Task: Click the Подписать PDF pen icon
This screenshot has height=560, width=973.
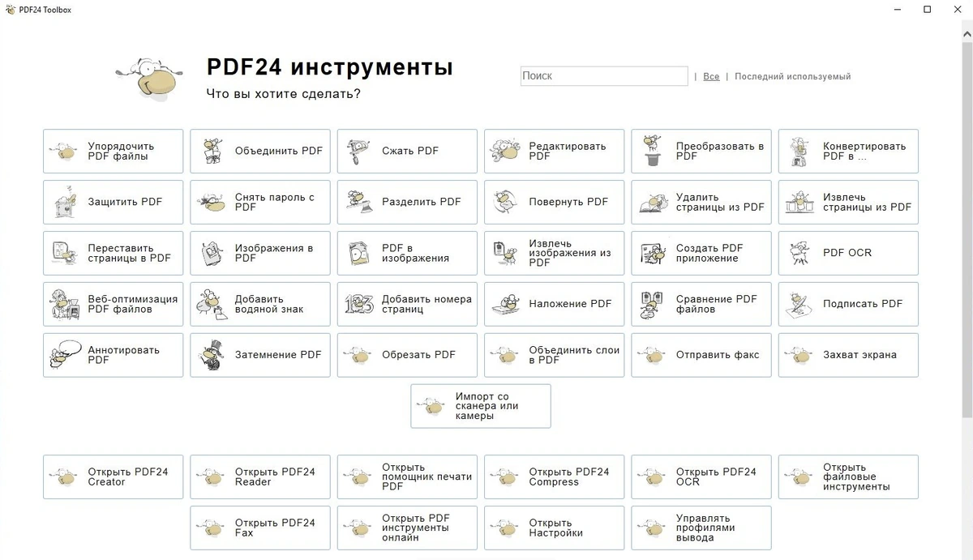Action: click(799, 305)
